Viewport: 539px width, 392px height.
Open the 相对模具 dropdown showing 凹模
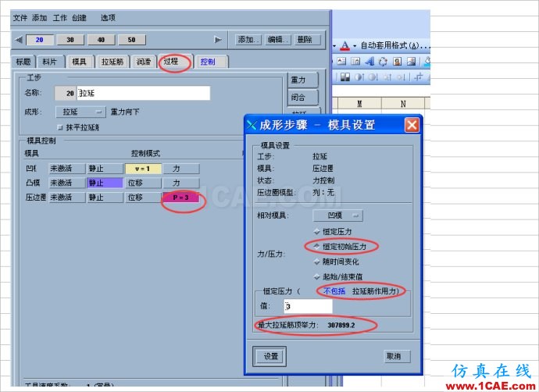(x=337, y=216)
